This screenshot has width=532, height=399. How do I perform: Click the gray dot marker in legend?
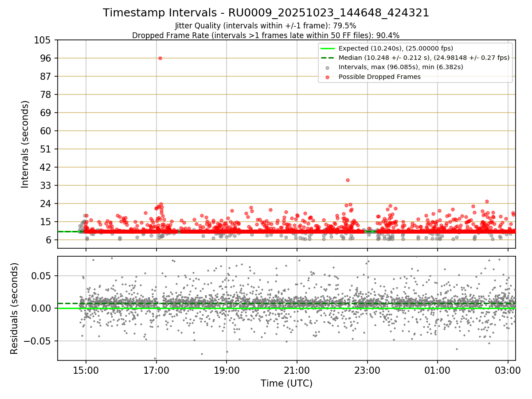click(327, 68)
